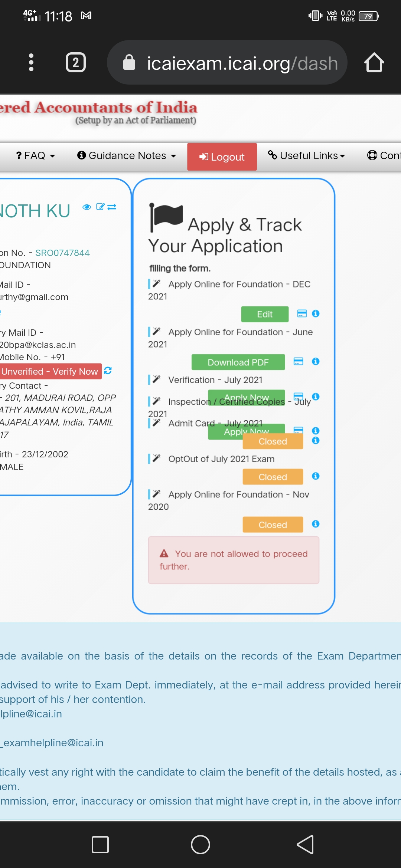Open the browser three-dot menu
Viewport: 401px width, 868px height.
(x=31, y=62)
